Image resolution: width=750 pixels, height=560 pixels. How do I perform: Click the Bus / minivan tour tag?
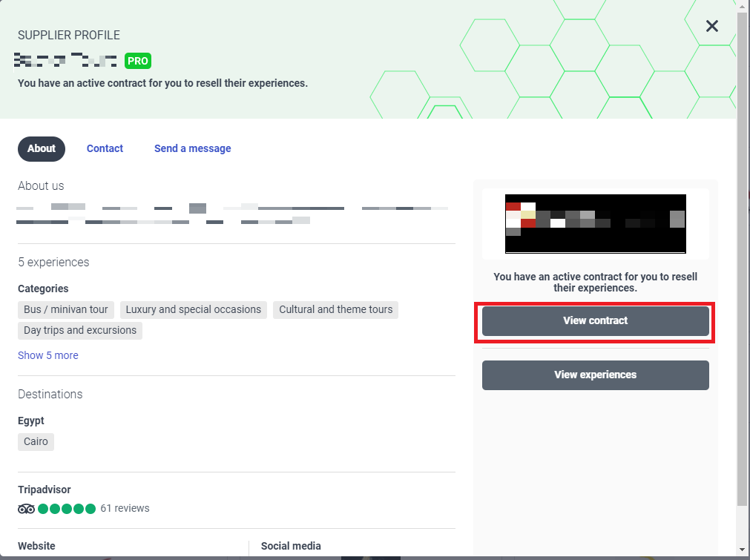pos(66,309)
